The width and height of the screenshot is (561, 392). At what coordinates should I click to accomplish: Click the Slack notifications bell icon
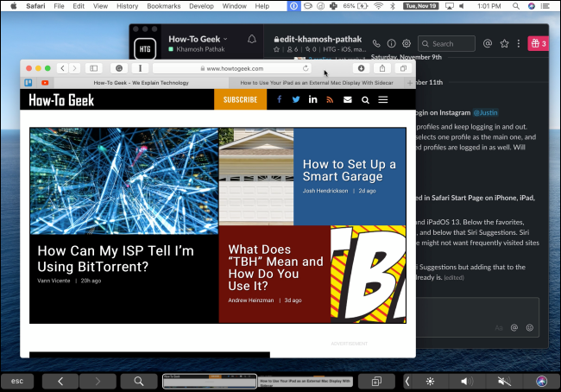coord(252,39)
